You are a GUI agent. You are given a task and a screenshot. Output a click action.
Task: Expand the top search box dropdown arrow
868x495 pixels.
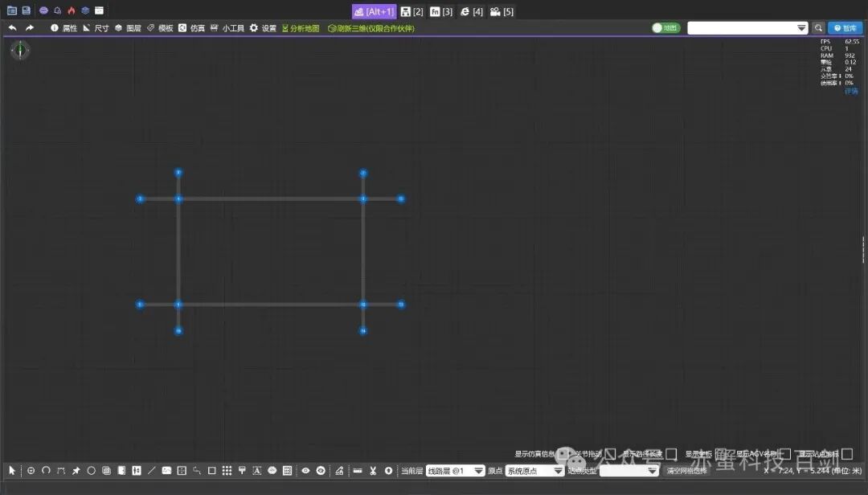(801, 28)
